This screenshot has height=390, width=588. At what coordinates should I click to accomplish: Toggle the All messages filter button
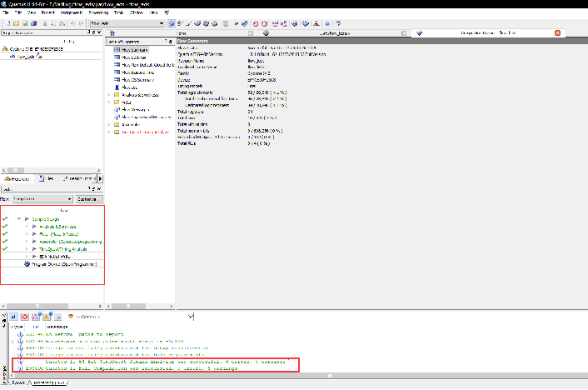click(x=13, y=317)
